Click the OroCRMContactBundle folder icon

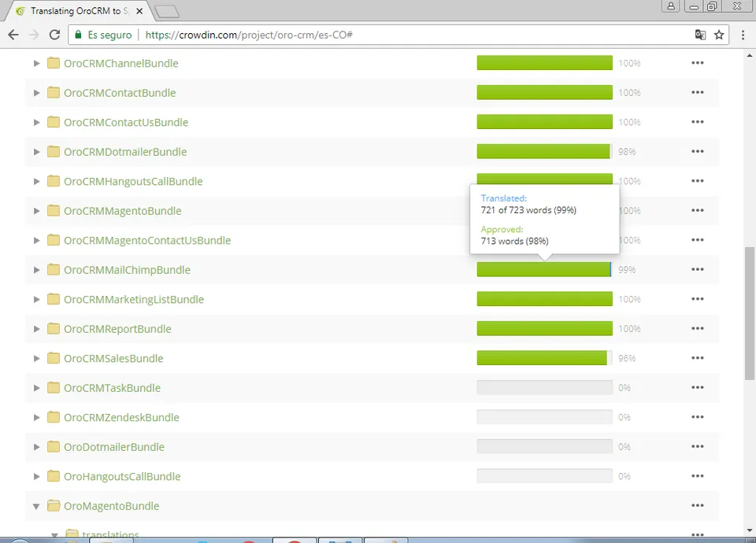53,93
